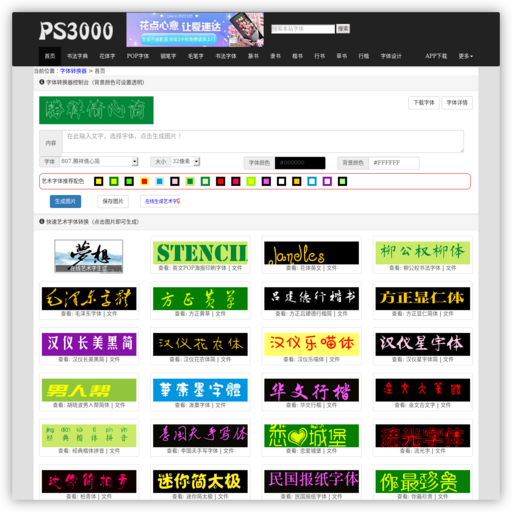
Task: Expand the 更多 dropdown menu
Action: (x=466, y=56)
